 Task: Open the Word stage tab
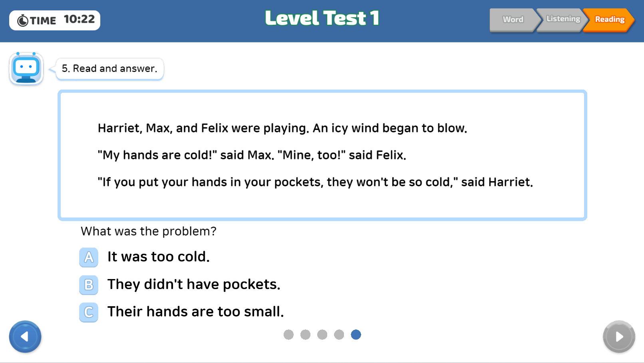click(x=513, y=20)
